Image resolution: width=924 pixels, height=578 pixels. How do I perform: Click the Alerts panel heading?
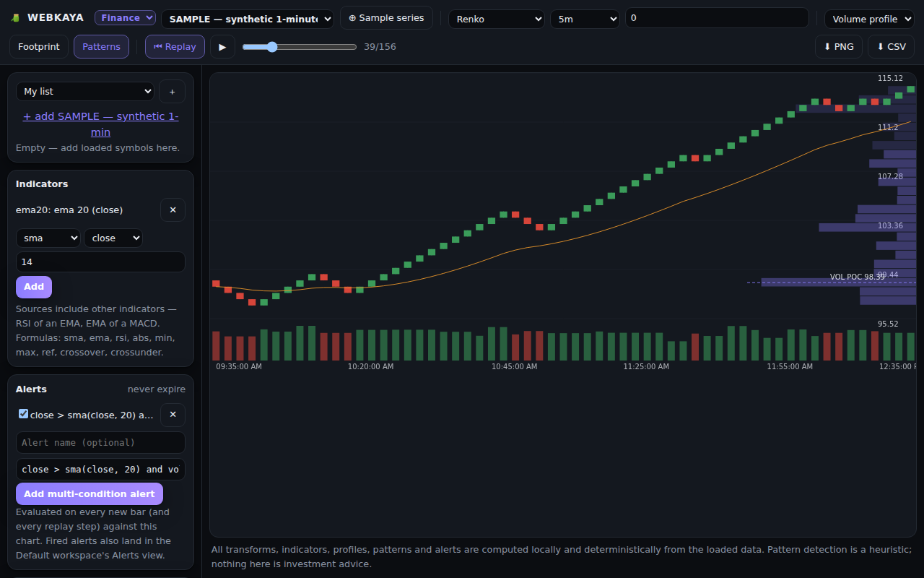pyautogui.click(x=31, y=389)
